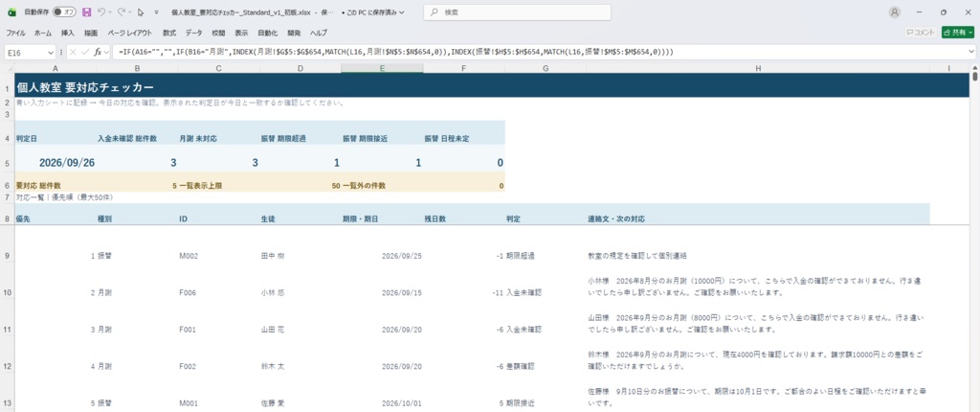980x412 pixels.
Task: Click the green 共有 share button
Action: [957, 33]
